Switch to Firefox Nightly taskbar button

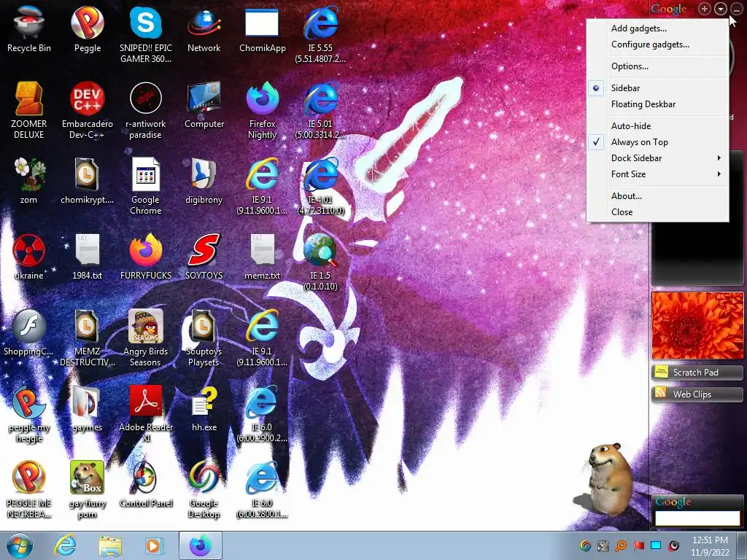click(201, 545)
